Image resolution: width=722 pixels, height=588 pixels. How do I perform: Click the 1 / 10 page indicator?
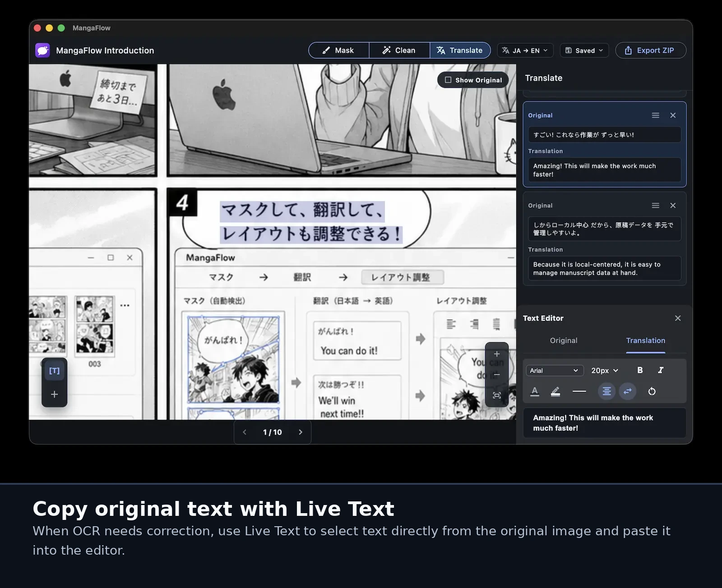pyautogui.click(x=272, y=432)
